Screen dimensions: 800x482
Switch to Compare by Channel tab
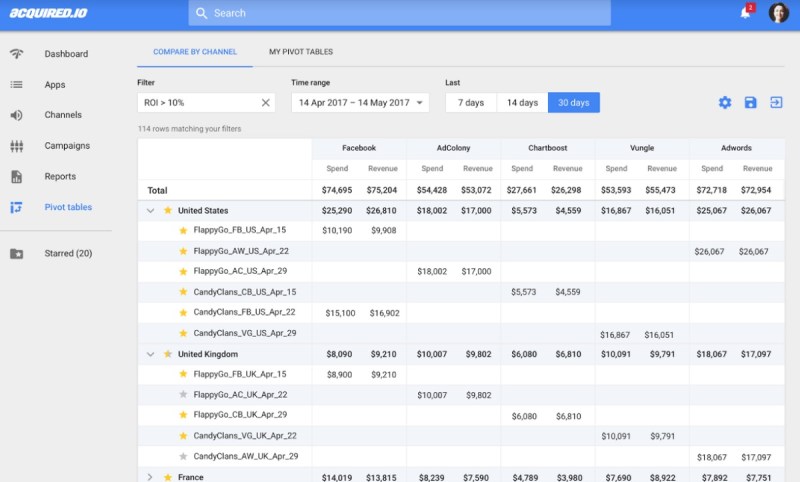coord(195,52)
